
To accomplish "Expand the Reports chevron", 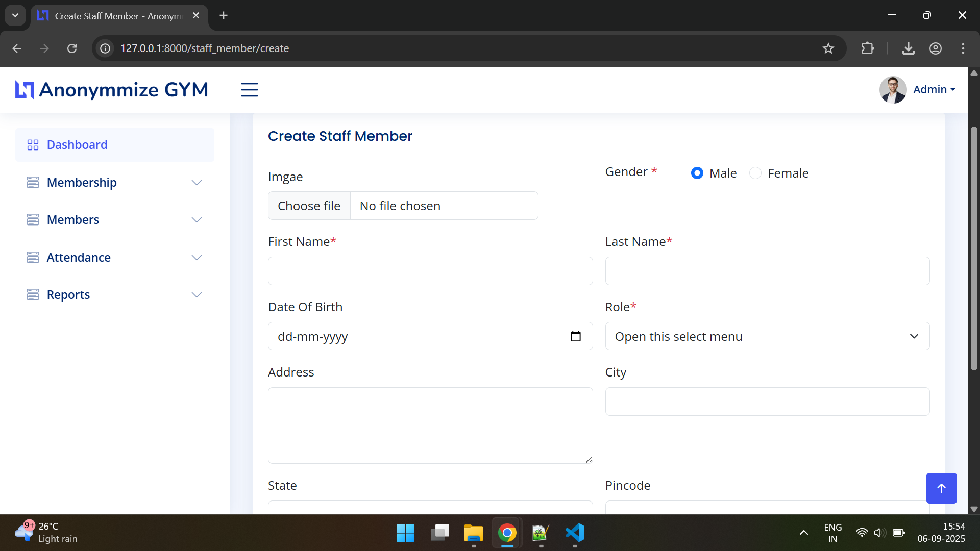I will [x=197, y=295].
